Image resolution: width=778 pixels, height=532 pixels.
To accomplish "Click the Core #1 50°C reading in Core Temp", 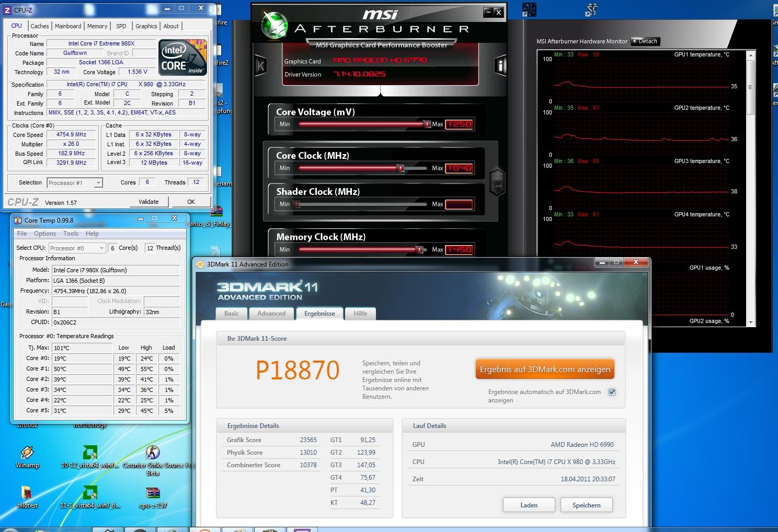I will [82, 368].
